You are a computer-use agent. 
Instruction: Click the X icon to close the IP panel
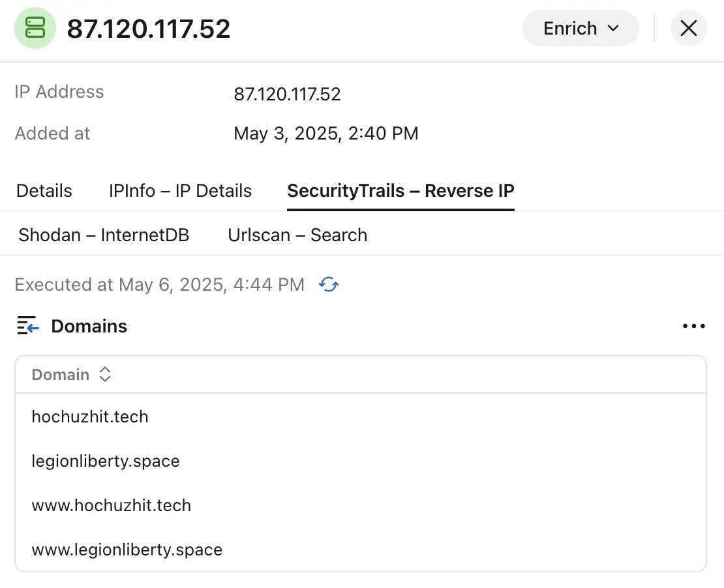coord(689,28)
